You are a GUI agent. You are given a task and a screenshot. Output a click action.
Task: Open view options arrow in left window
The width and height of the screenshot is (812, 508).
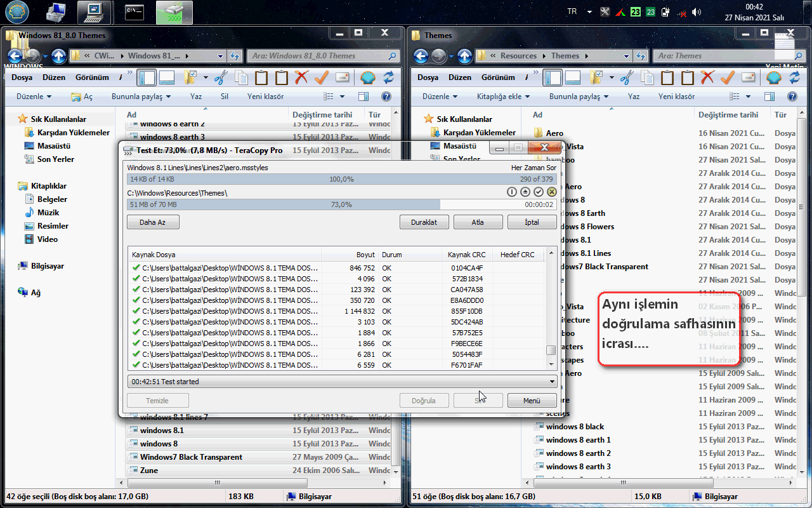[x=343, y=97]
